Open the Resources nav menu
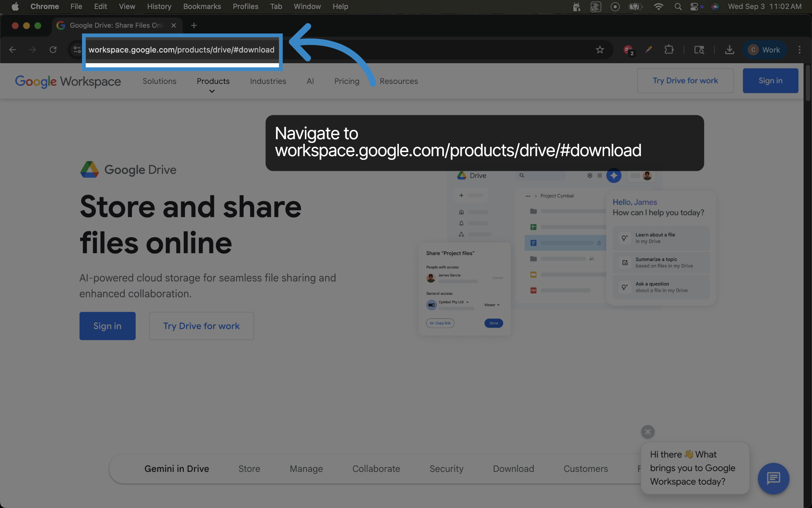The height and width of the screenshot is (508, 812). tap(399, 81)
